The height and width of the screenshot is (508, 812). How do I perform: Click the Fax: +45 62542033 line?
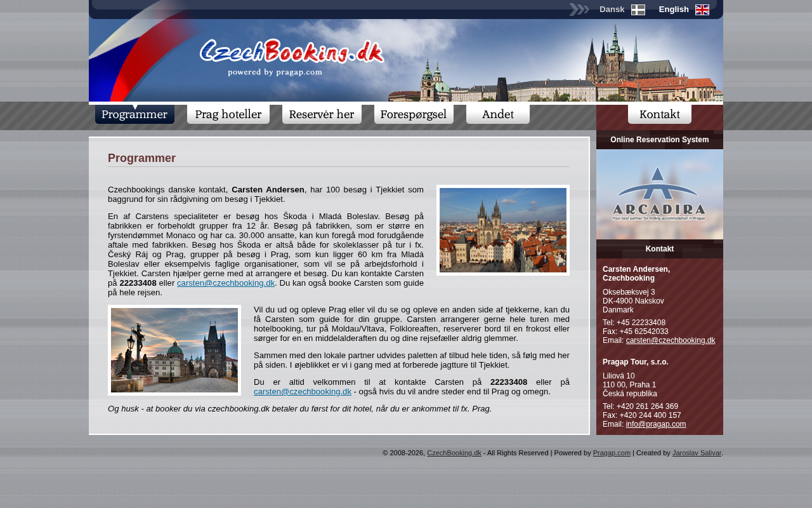coord(636,331)
